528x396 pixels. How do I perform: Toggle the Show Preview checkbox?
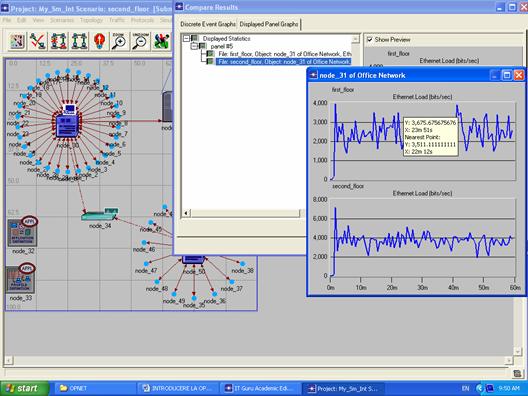pyautogui.click(x=370, y=39)
